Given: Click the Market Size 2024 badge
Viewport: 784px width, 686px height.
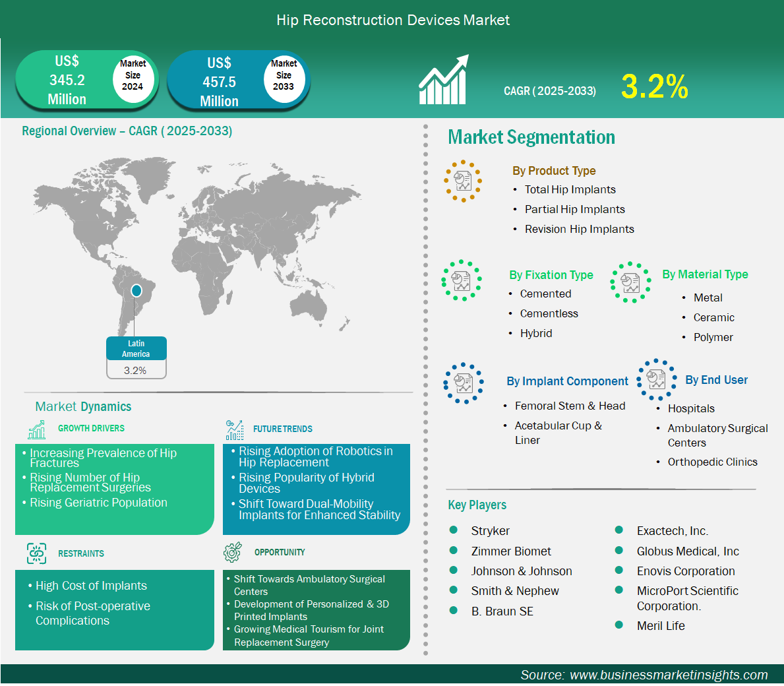Looking at the screenshot, I should coord(133,75).
